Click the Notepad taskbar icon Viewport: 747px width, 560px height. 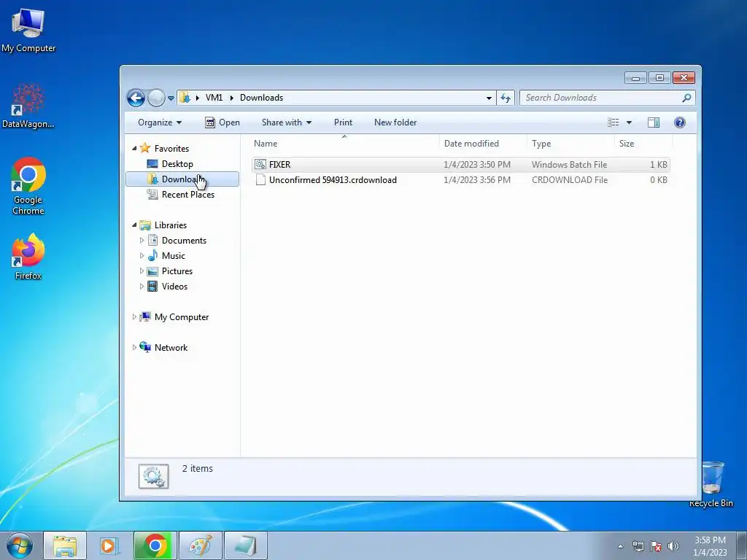click(245, 545)
